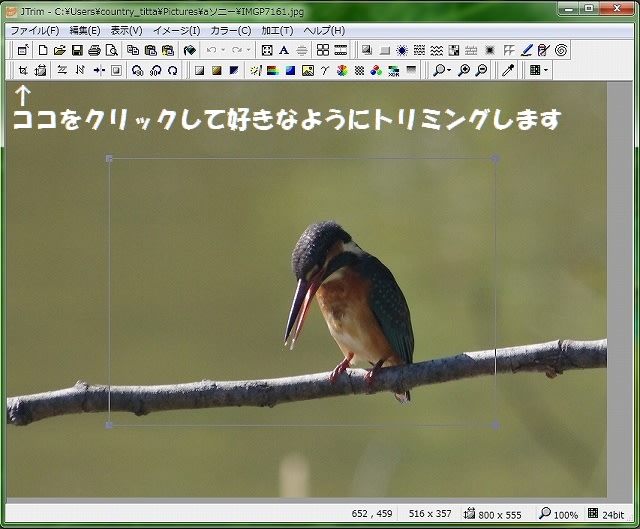
Task: Click the redo arrow button
Action: (237, 50)
